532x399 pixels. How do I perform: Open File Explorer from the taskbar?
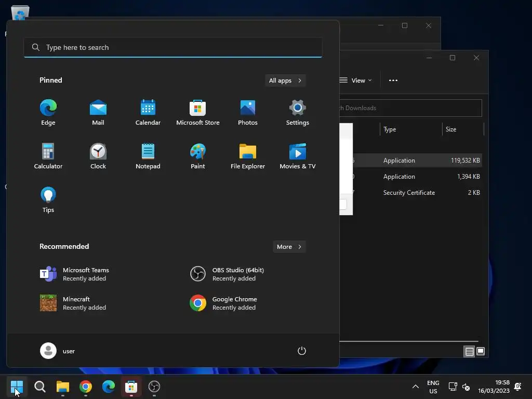(63, 387)
